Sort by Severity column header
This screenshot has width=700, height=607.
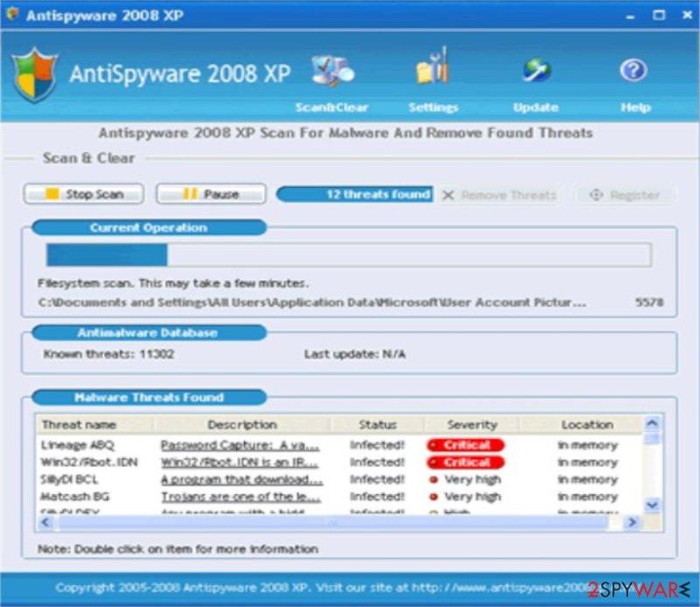[x=472, y=424]
